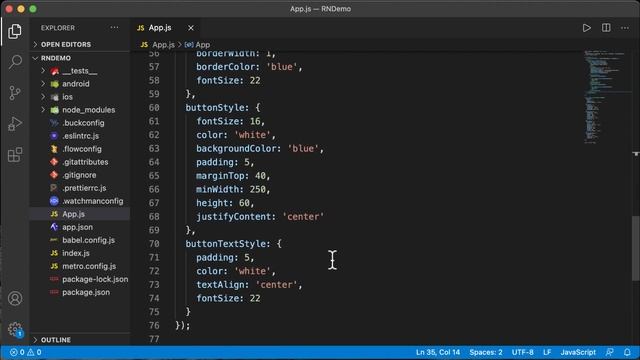Click the babel.config.js file icon
The image size is (640, 360).
[54, 240]
